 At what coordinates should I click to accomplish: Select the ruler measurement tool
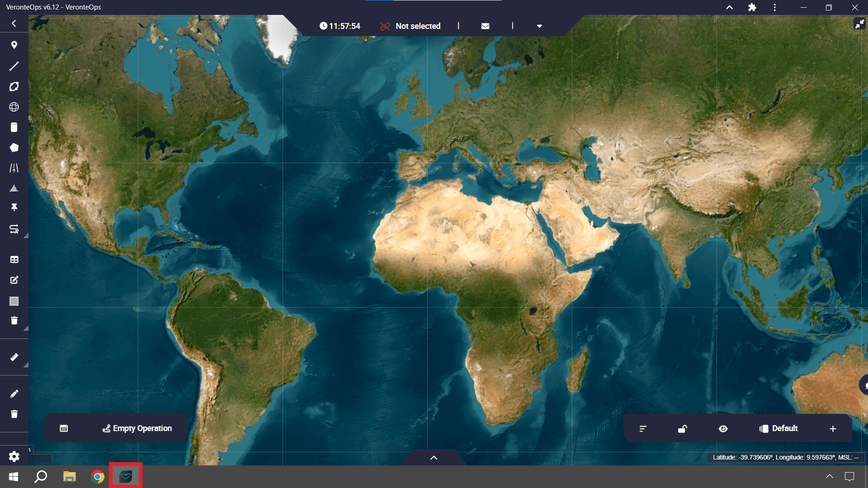pos(14,357)
